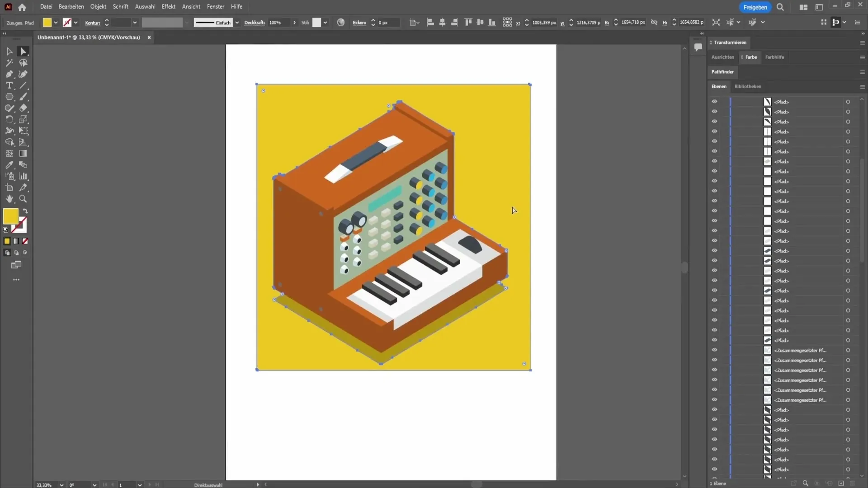Select the Zoom tool
Screen dimensions: 868x488
pyautogui.click(x=23, y=199)
